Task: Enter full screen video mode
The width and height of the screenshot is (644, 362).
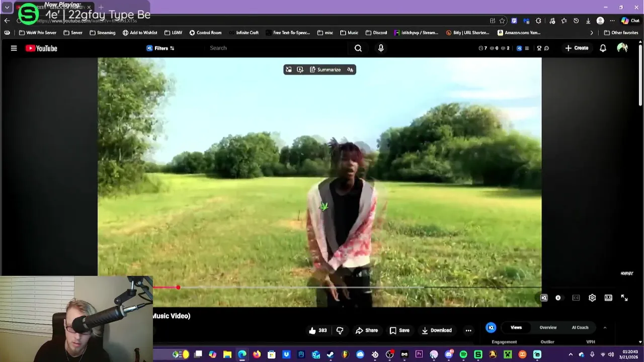Action: click(624, 298)
